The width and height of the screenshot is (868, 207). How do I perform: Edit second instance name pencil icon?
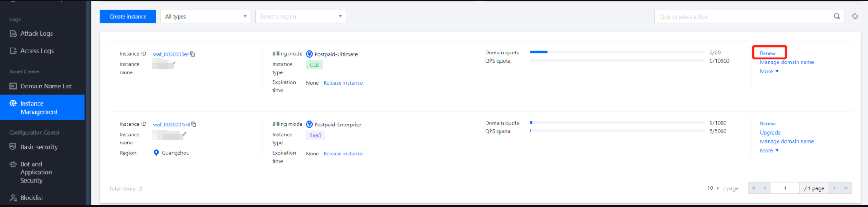click(x=184, y=134)
